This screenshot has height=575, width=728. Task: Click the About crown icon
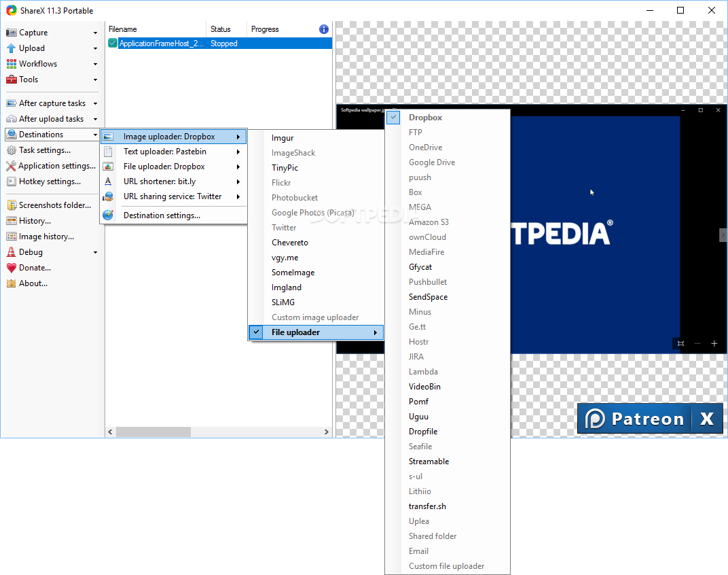pyautogui.click(x=11, y=283)
